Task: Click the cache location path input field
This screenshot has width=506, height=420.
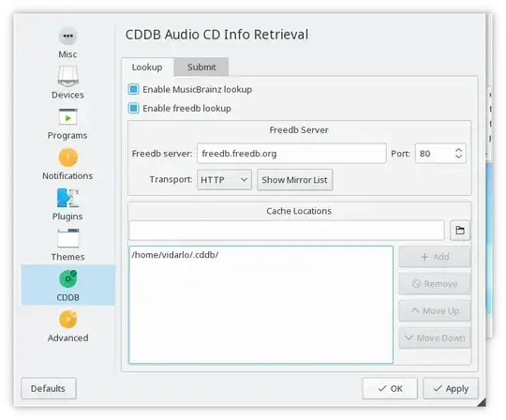Action: (287, 231)
